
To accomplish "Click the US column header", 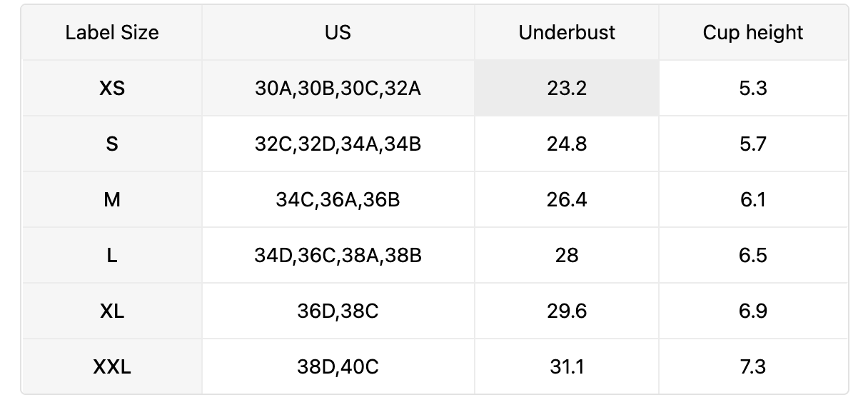I will coord(338,33).
